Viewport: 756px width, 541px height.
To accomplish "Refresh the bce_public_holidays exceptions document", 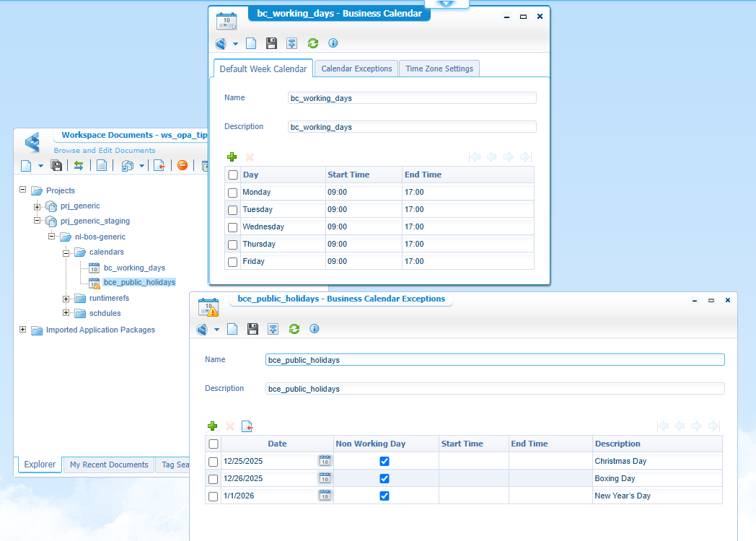I will pos(294,329).
